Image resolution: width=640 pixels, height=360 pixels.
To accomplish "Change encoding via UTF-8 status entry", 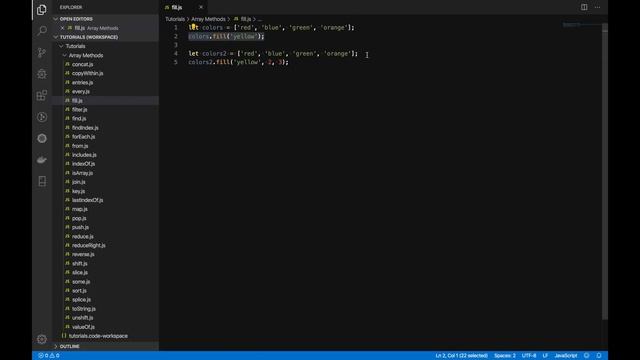I will [x=529, y=356].
